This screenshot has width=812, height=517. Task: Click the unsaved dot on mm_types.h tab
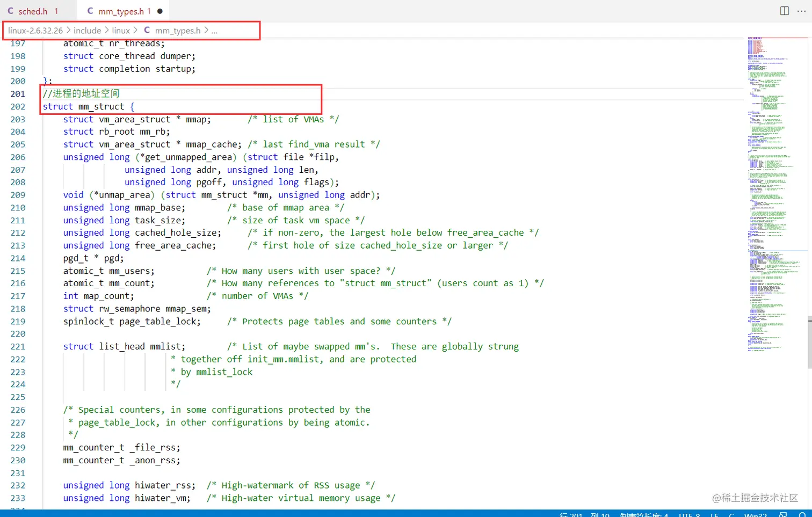[x=160, y=11]
